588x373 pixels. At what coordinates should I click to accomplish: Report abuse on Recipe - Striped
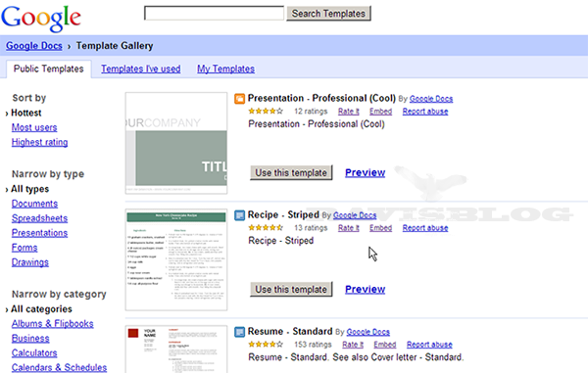pos(425,228)
